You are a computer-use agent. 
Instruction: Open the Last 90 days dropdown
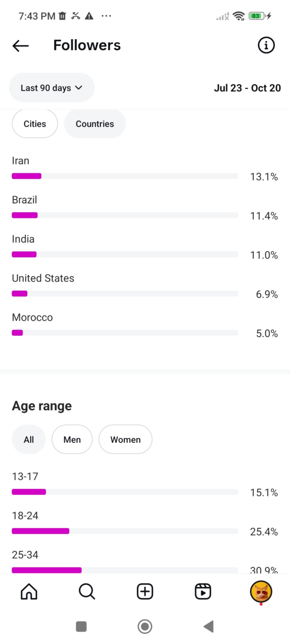(52, 88)
